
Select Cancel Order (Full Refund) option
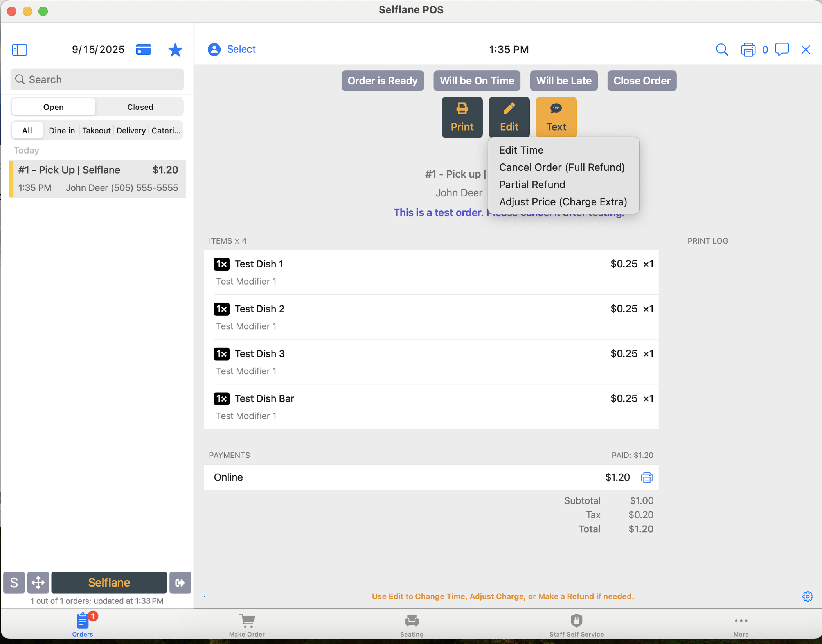(x=562, y=167)
